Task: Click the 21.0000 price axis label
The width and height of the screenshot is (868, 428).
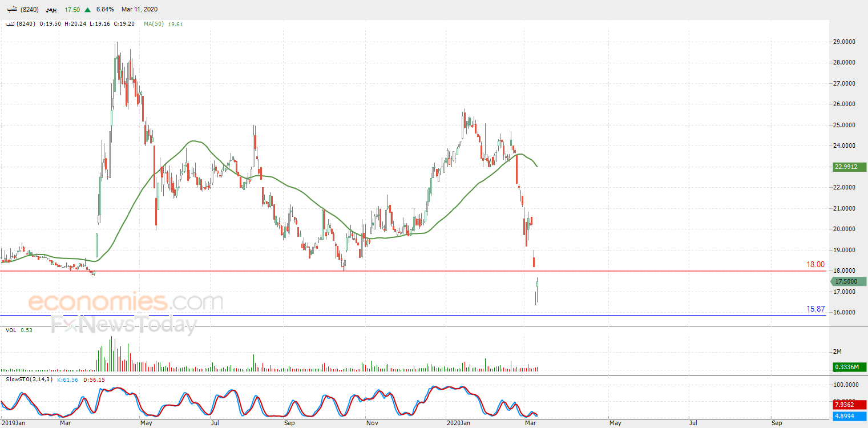Action: click(x=844, y=208)
